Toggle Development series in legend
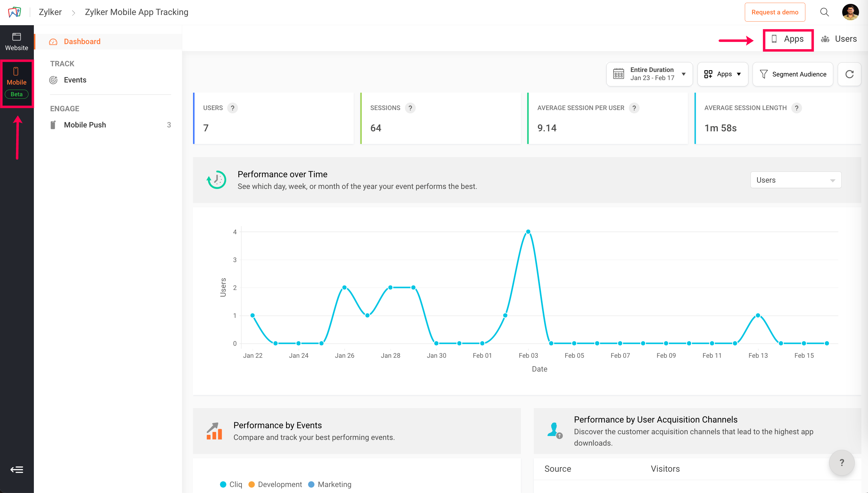The width and height of the screenshot is (868, 493). coord(275,485)
